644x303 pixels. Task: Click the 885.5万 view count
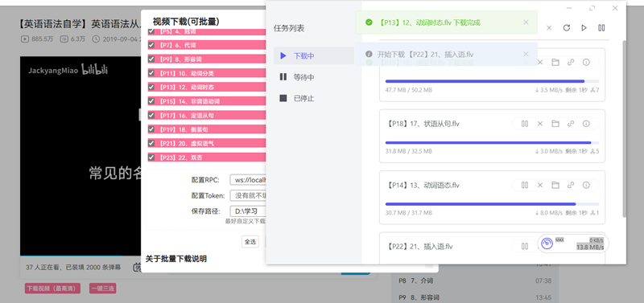click(42, 39)
